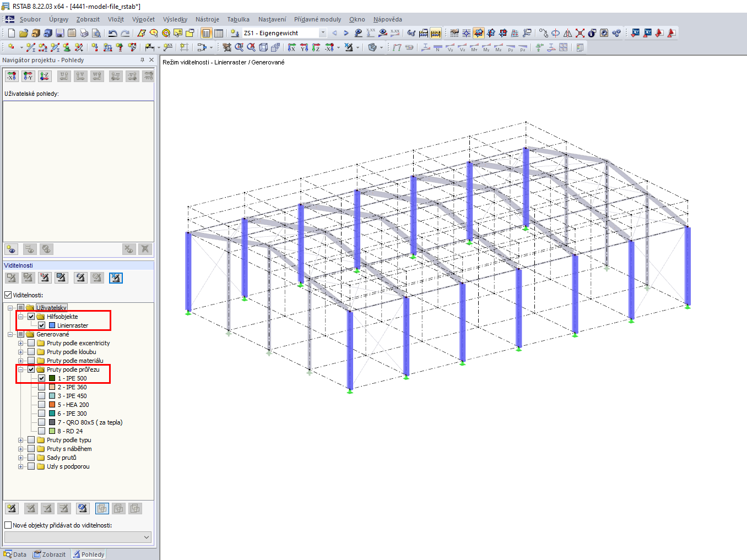Open the Výpočet menu
Image resolution: width=747 pixels, height=560 pixels.
pyautogui.click(x=143, y=19)
